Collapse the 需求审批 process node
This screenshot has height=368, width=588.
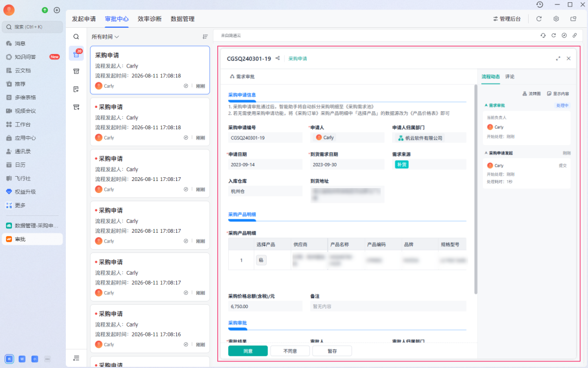pos(486,106)
